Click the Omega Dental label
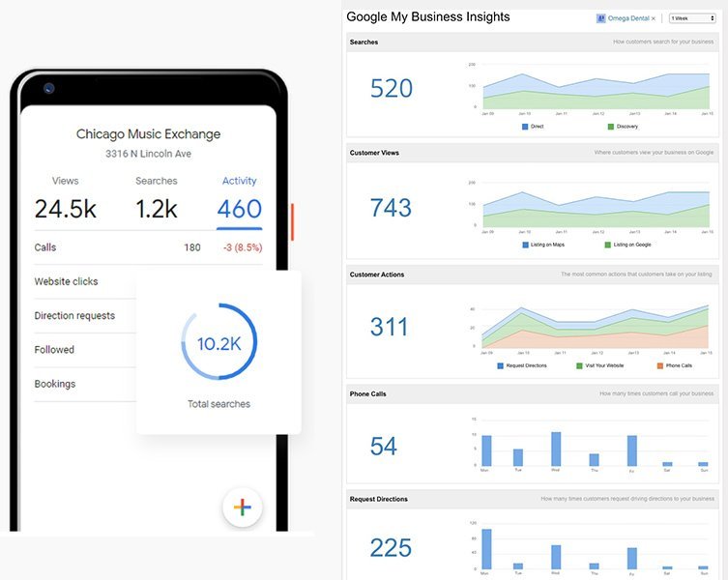 628,18
